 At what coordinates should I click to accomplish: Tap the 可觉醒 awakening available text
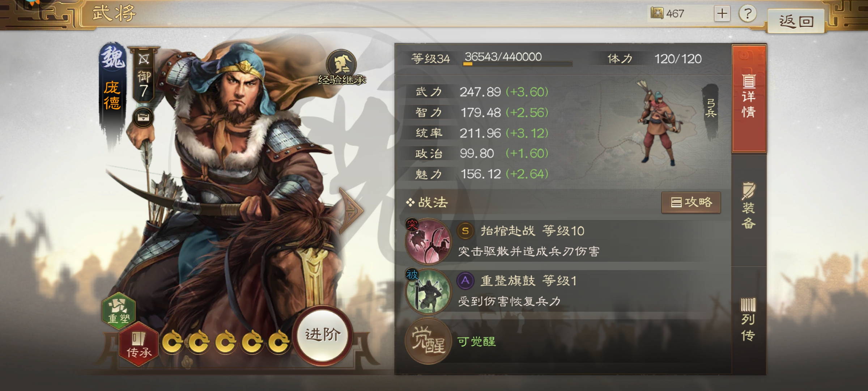pyautogui.click(x=476, y=341)
